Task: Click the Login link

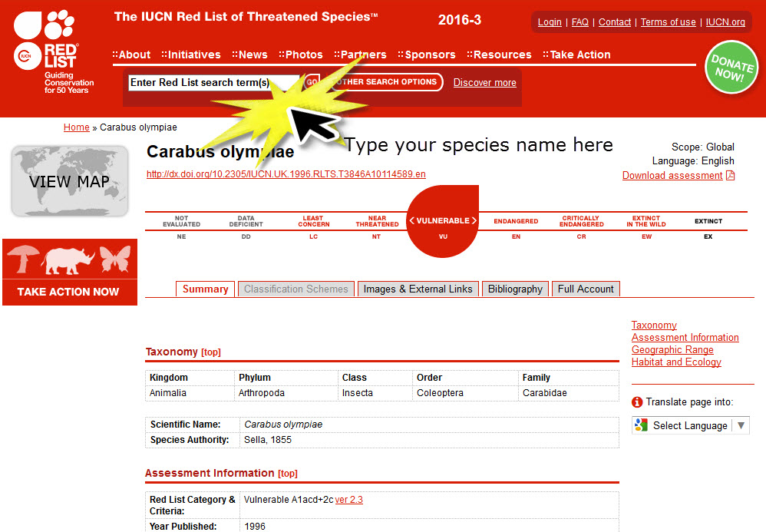Action: [550, 22]
